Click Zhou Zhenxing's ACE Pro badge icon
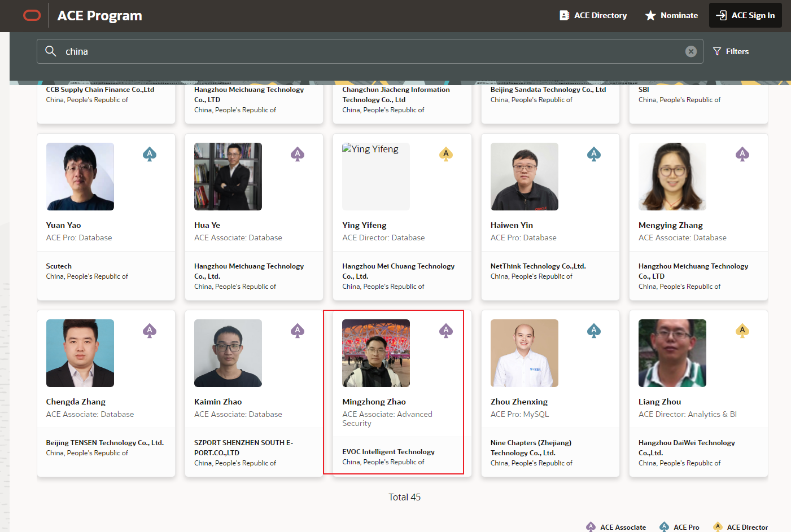Screen dimensions: 791x532 pyautogui.click(x=594, y=331)
